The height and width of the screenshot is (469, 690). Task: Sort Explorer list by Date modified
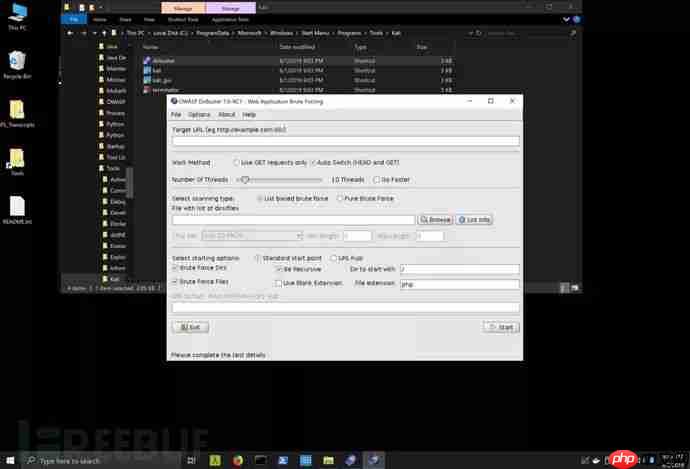pos(297,47)
